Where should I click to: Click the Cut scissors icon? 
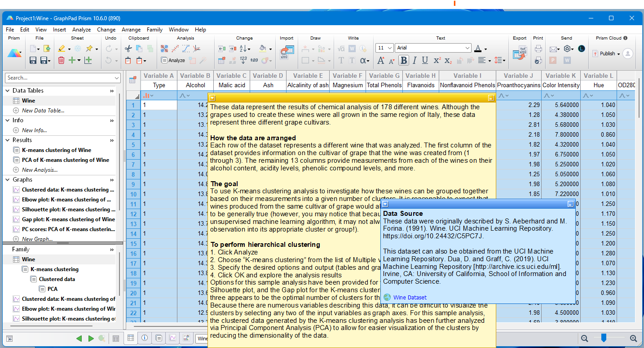[128, 49]
